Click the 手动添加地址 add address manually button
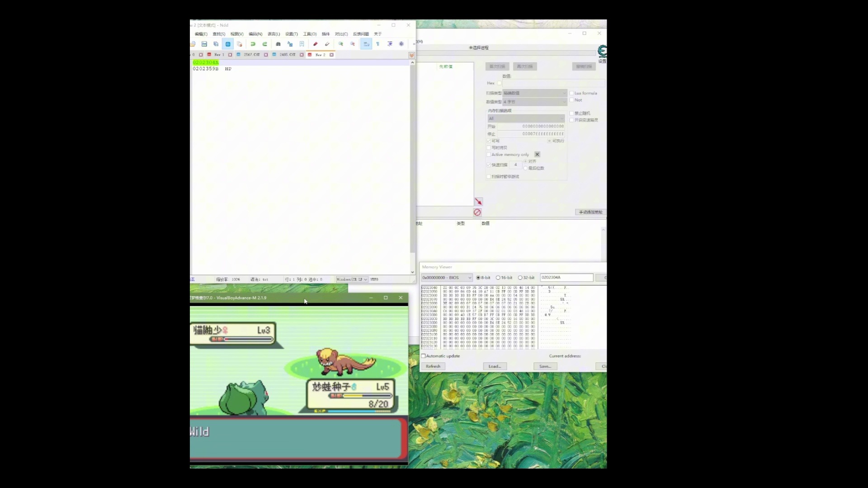 pyautogui.click(x=590, y=212)
